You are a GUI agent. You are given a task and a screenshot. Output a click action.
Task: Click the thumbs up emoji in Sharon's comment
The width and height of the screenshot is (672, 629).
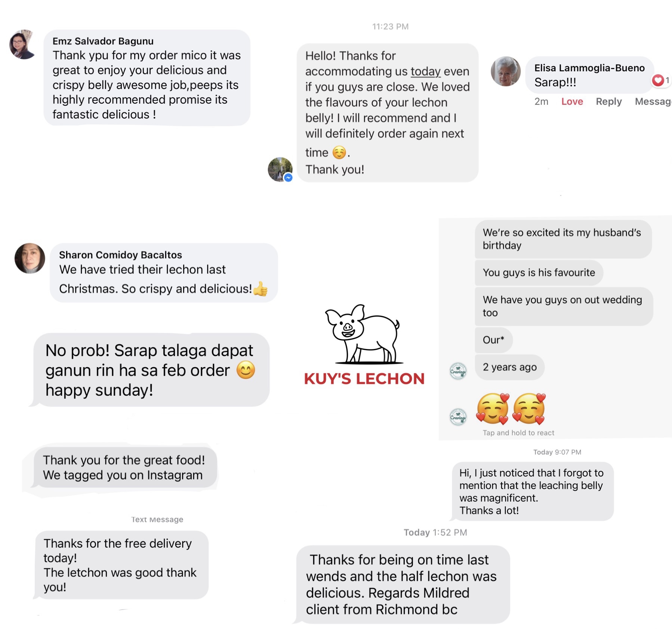261,289
